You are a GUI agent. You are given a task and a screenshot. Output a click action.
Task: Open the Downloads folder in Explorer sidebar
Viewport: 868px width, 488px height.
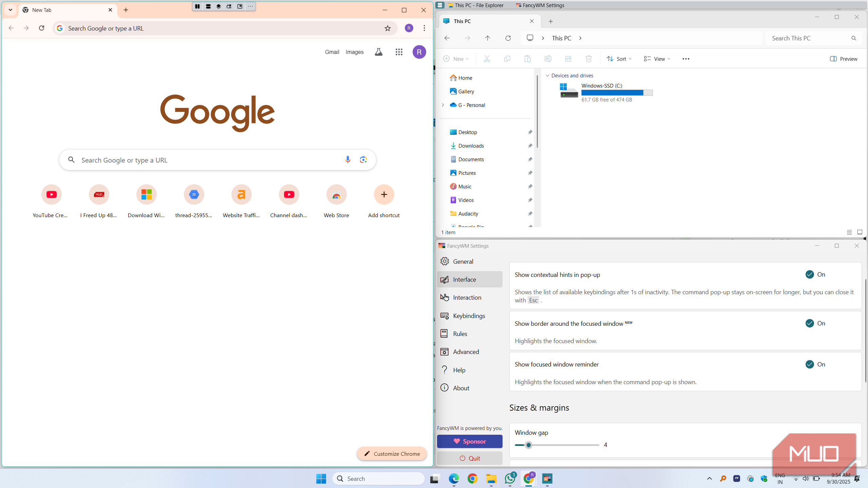click(x=471, y=146)
